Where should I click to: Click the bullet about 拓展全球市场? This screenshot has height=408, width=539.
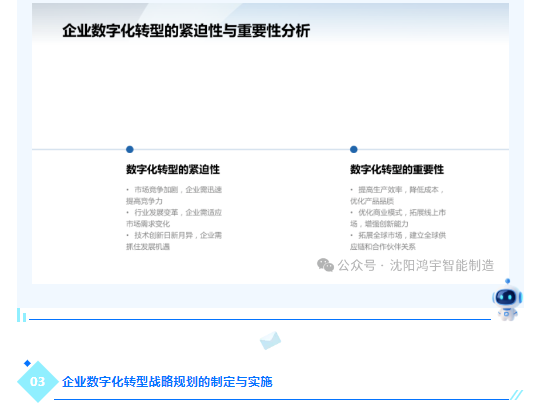[398, 241]
